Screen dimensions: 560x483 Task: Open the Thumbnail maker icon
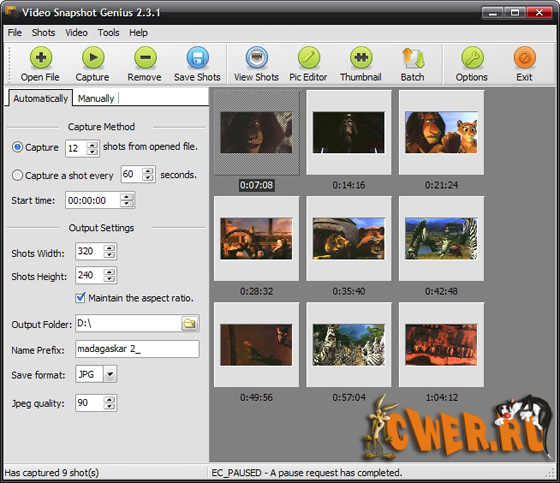pyautogui.click(x=361, y=58)
